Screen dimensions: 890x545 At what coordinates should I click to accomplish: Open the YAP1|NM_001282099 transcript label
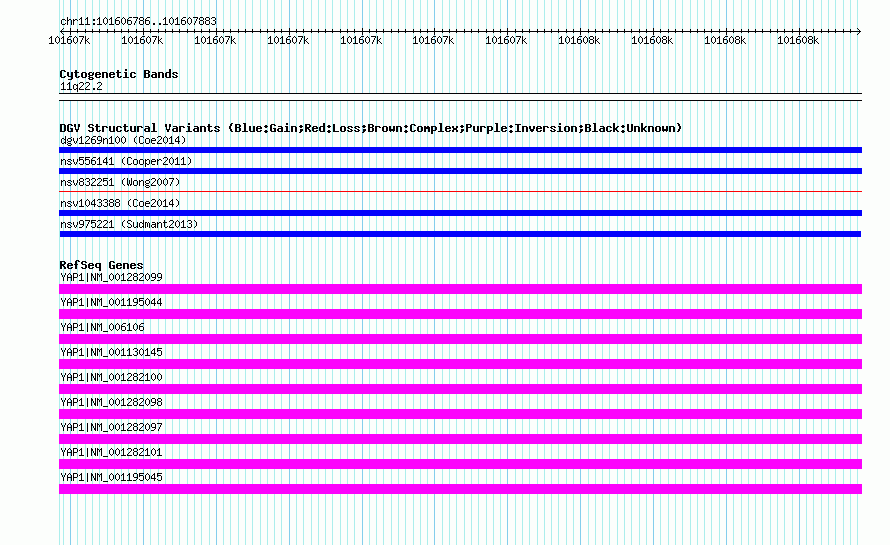pyautogui.click(x=111, y=277)
